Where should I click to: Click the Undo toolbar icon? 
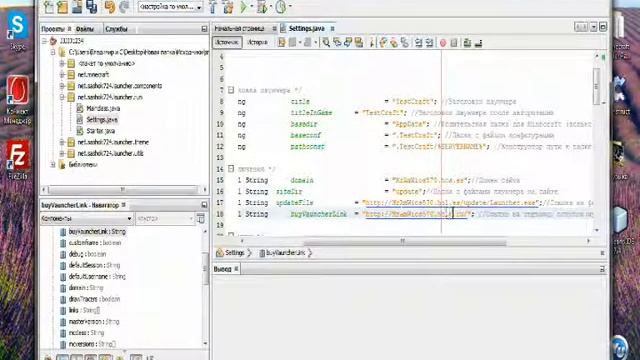pos(109,7)
